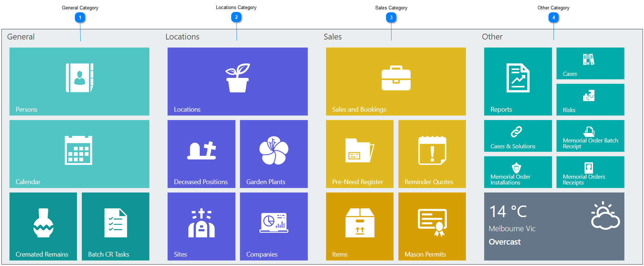Select the Mason Permits tile label
The height and width of the screenshot is (266, 644).
pyautogui.click(x=425, y=254)
